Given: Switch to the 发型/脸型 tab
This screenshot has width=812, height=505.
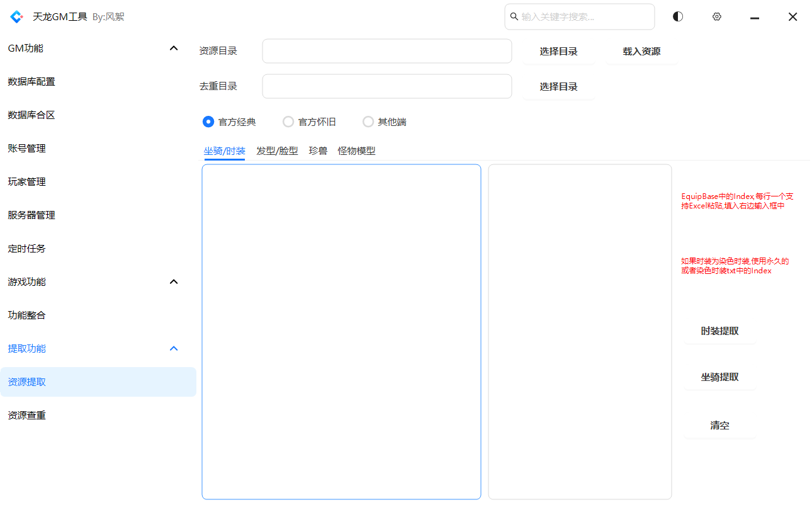Looking at the screenshot, I should (x=277, y=151).
